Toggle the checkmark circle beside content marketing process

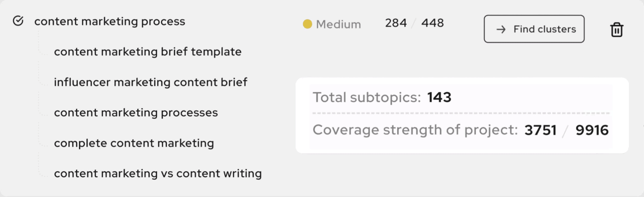[18, 21]
